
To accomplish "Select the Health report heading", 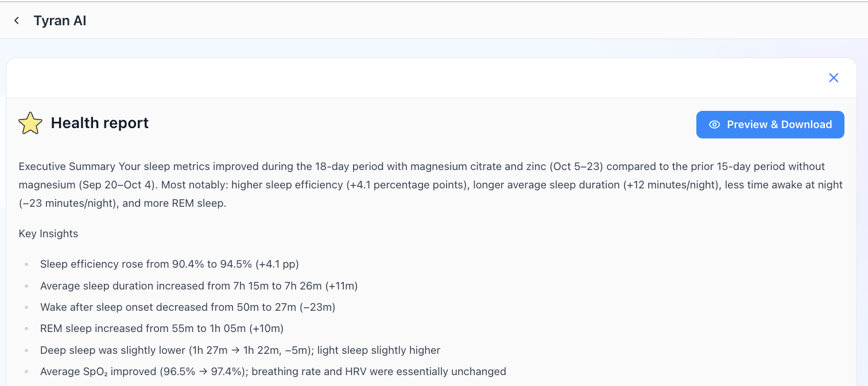I will 99,123.
